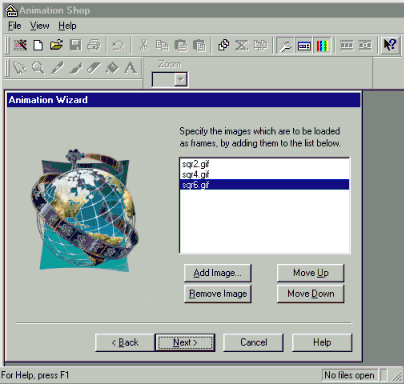Open a file with the folder icon
404x384 pixels.
tap(56, 45)
